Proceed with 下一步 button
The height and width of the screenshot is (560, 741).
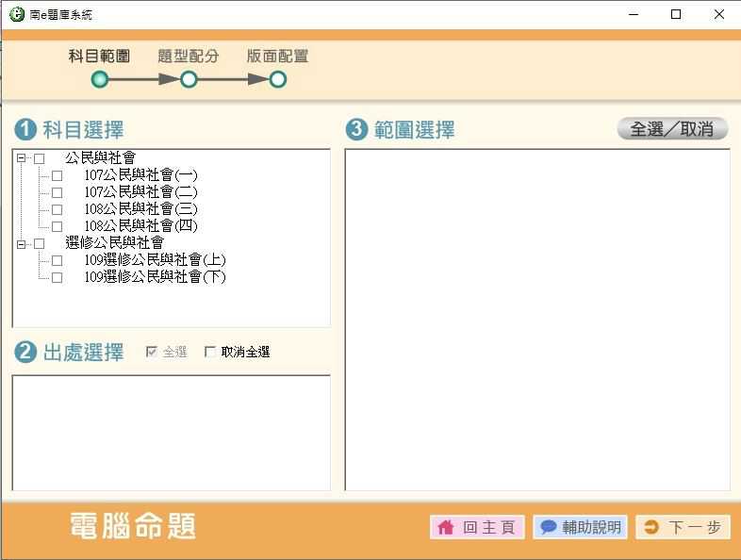683,527
